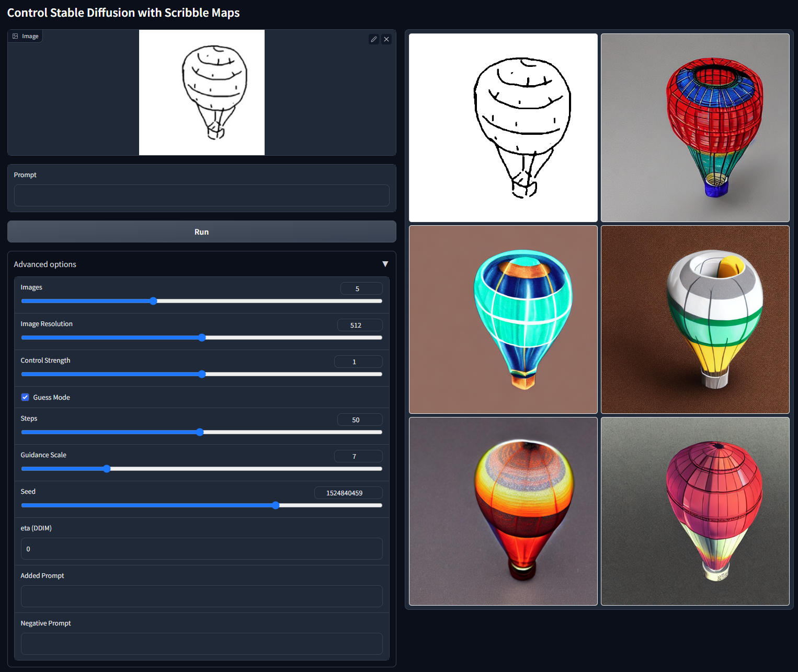View the teal and blue balloon image
Screen dimensions: 798x672
503,320
